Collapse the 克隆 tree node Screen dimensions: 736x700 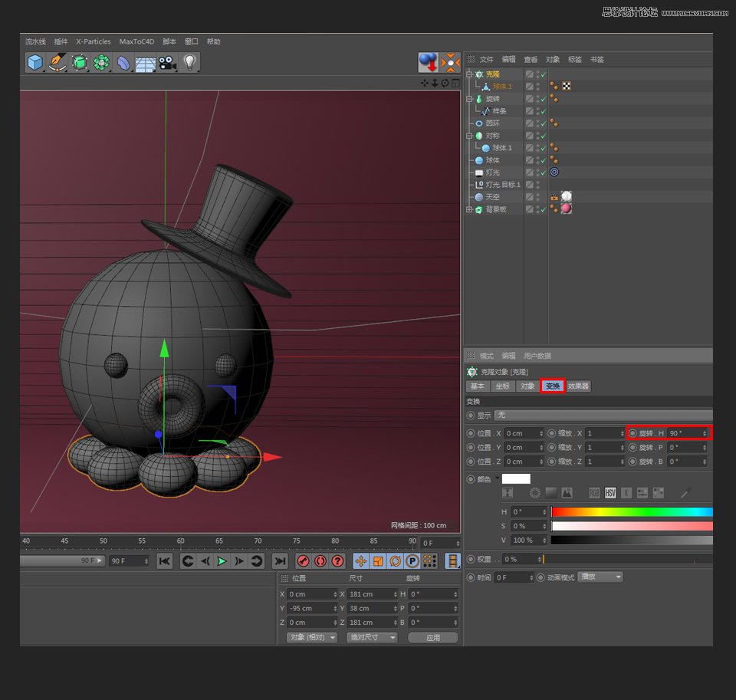pyautogui.click(x=469, y=74)
